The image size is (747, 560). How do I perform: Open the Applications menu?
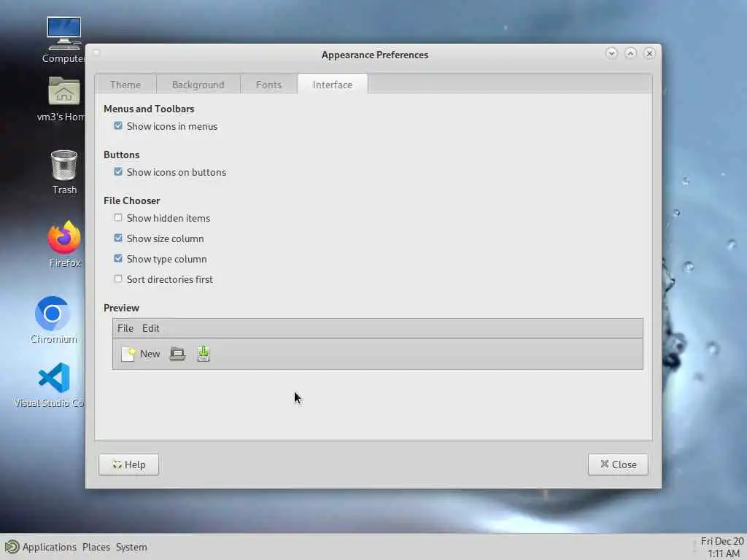tap(49, 547)
